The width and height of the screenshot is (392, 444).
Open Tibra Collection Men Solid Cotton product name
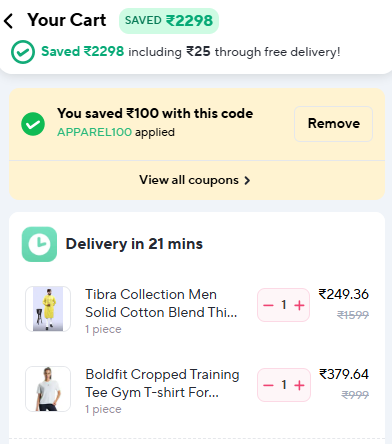coord(161,303)
